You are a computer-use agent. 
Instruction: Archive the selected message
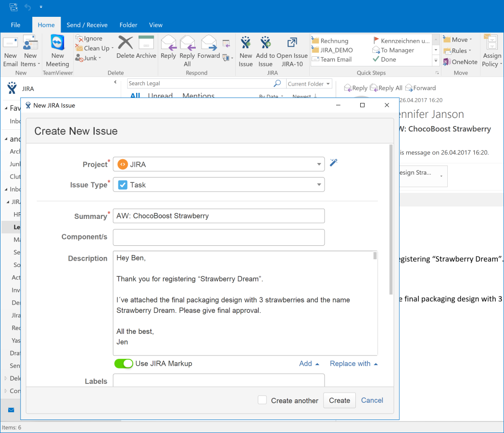pyautogui.click(x=146, y=47)
